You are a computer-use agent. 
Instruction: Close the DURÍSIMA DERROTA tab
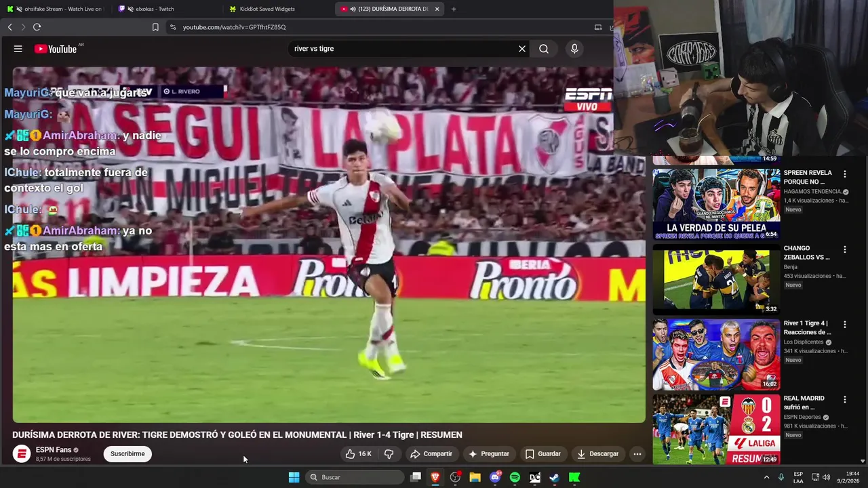pos(437,9)
